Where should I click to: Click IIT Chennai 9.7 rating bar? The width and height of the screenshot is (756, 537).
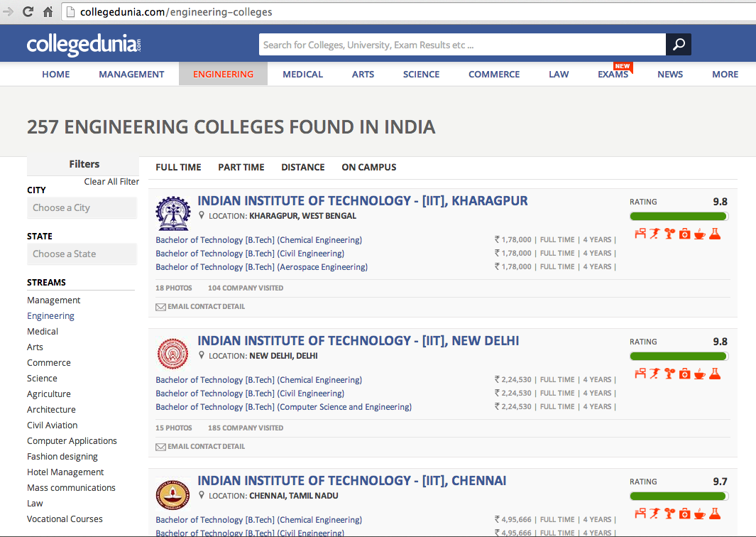point(679,496)
